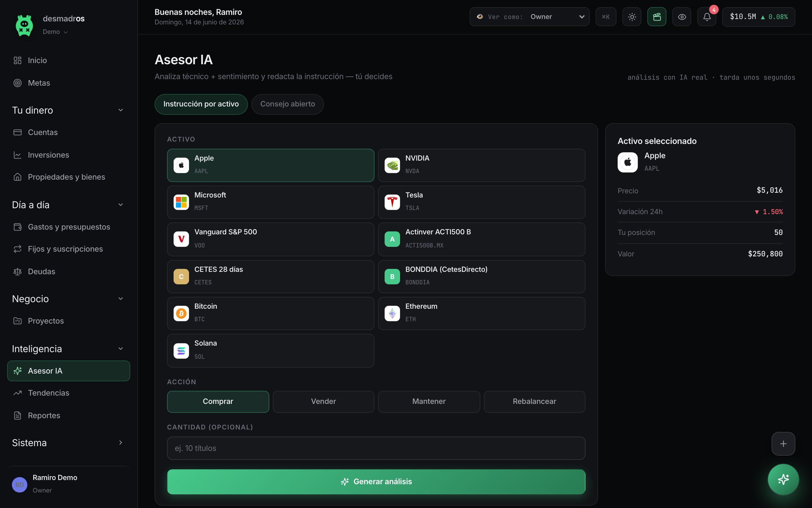Screen dimensions: 812x508
Task: Click the floating plus quick-add button
Action: click(783, 444)
